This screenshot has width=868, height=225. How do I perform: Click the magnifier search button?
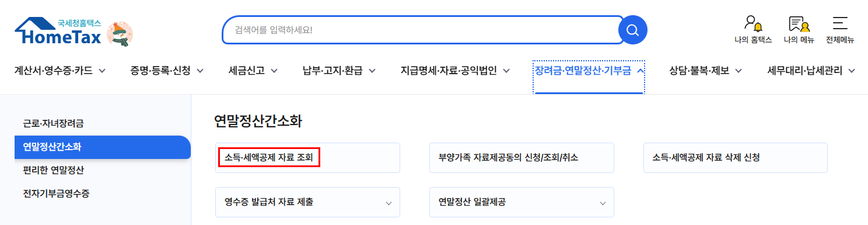tap(632, 30)
